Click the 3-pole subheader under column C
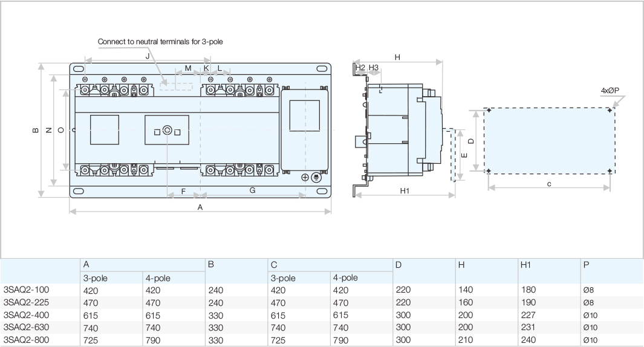 pyautogui.click(x=283, y=278)
